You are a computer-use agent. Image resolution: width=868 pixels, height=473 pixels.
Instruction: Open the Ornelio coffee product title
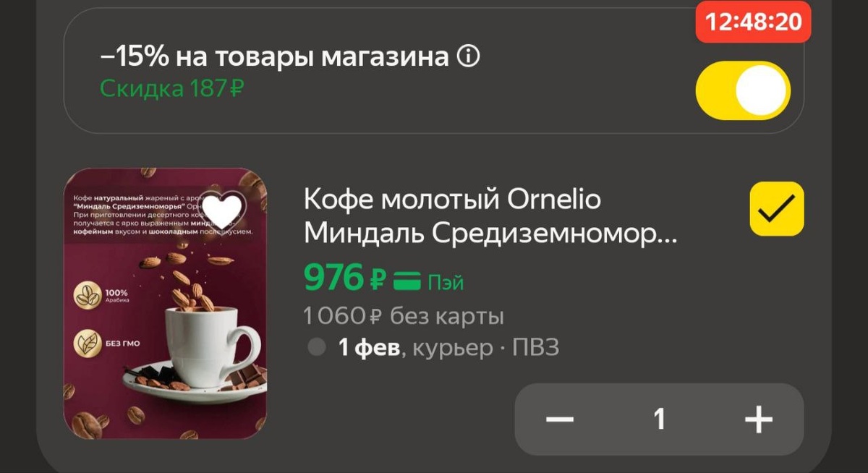(490, 216)
